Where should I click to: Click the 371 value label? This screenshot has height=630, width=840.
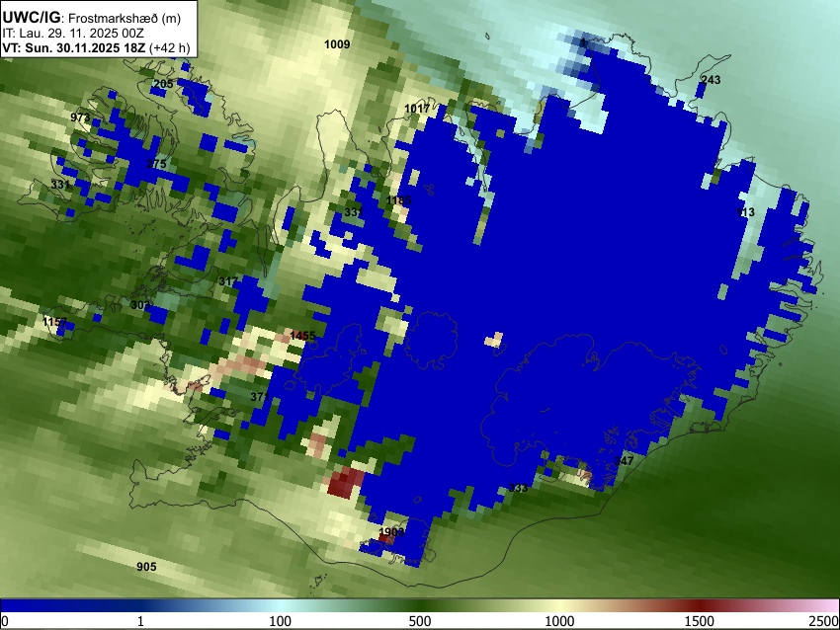[x=260, y=397]
